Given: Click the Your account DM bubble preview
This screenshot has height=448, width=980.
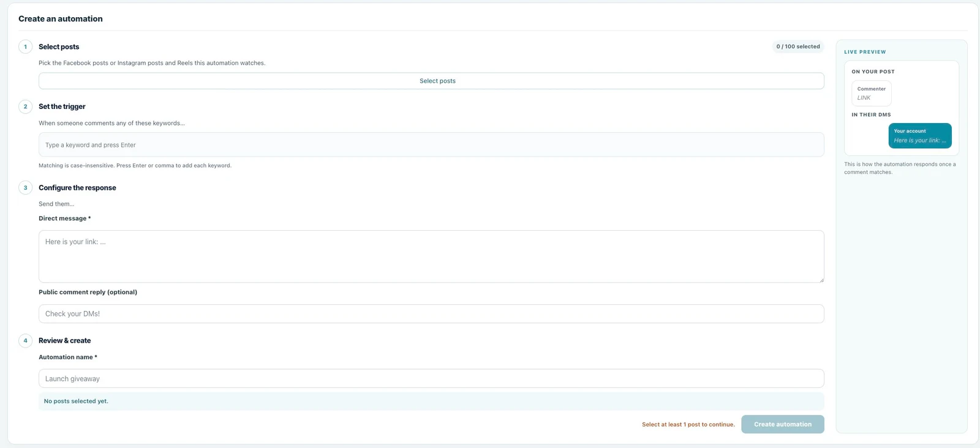Looking at the screenshot, I should point(920,136).
